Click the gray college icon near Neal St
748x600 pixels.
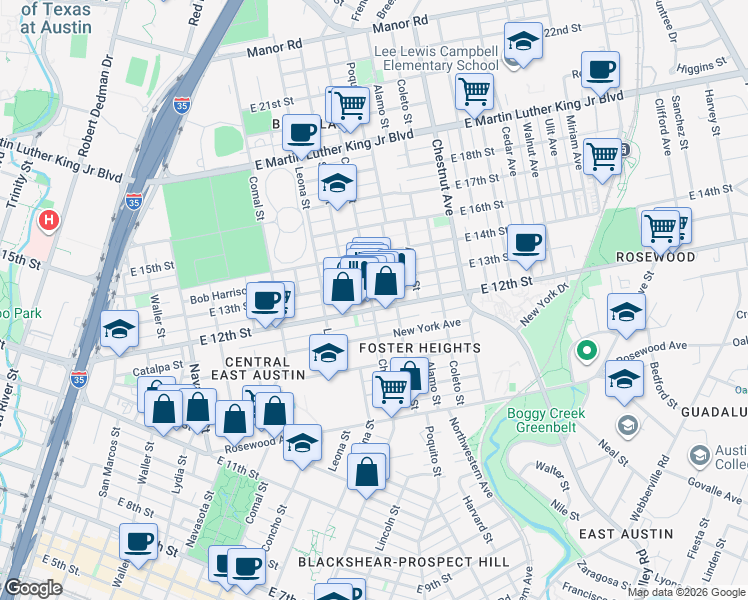click(x=628, y=425)
